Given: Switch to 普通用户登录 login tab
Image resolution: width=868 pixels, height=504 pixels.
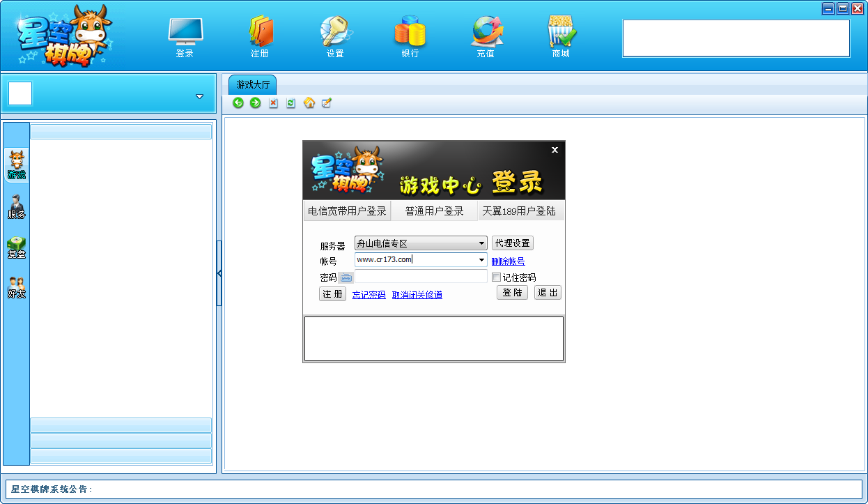Looking at the screenshot, I should coord(435,210).
